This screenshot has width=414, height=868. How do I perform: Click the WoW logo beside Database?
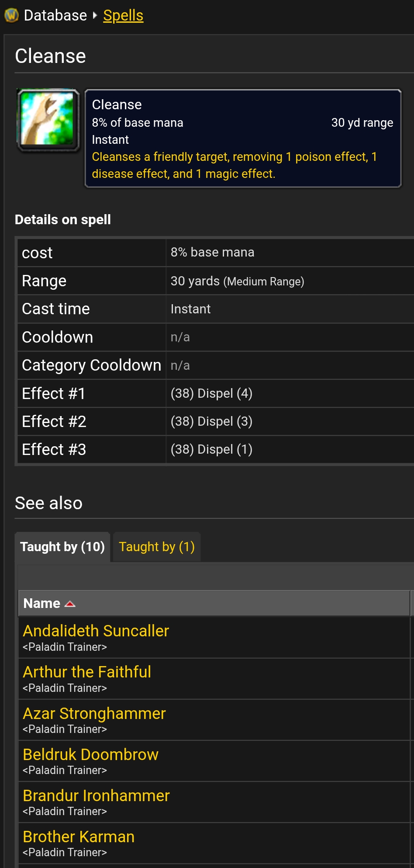[11, 15]
